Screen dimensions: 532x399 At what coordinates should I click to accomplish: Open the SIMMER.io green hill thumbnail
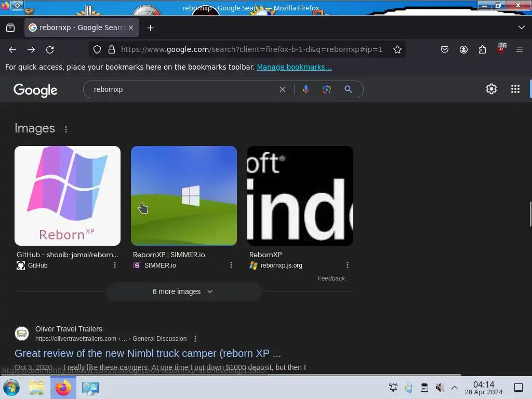pos(184,196)
